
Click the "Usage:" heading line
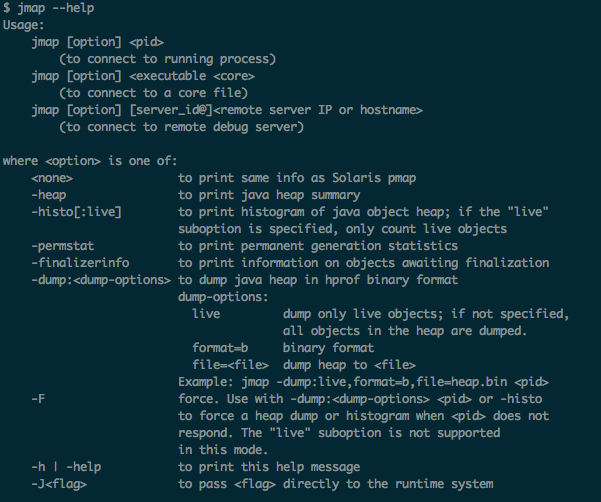pos(23,24)
